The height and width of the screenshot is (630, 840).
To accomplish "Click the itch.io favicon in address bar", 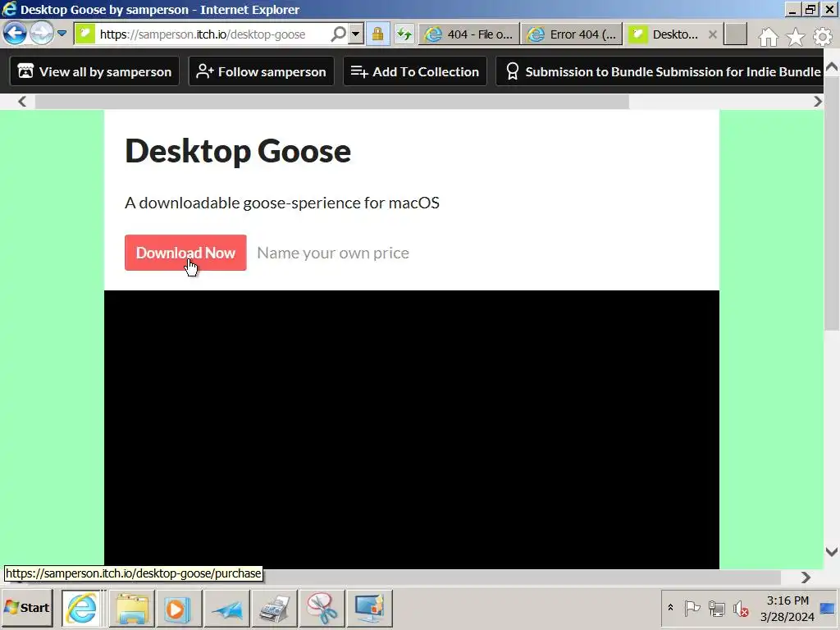I will pos(85,34).
